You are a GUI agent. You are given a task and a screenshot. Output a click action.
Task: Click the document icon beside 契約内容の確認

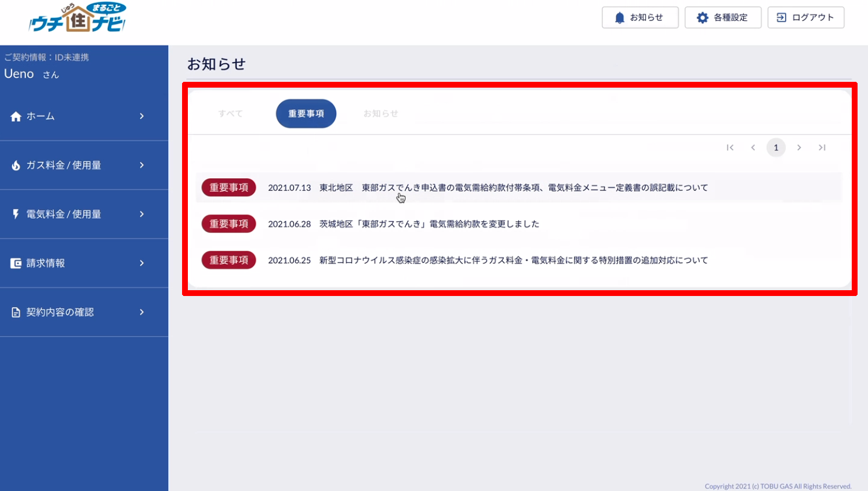pyautogui.click(x=16, y=312)
